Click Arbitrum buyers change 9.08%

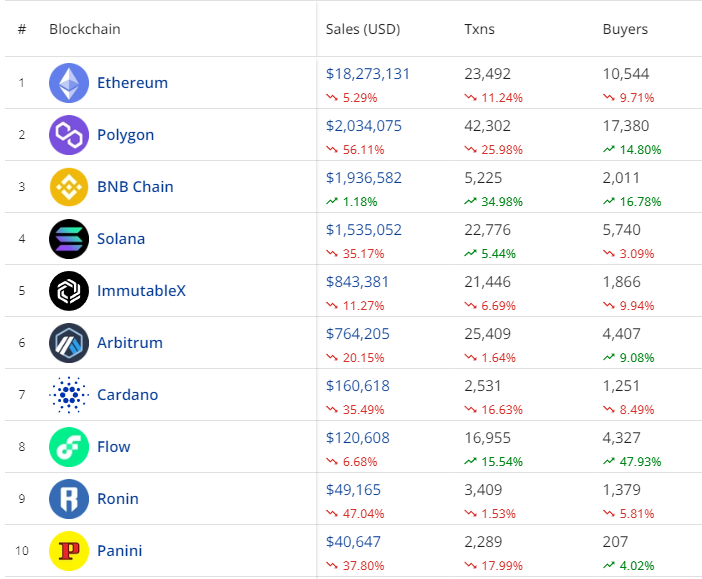click(x=629, y=357)
